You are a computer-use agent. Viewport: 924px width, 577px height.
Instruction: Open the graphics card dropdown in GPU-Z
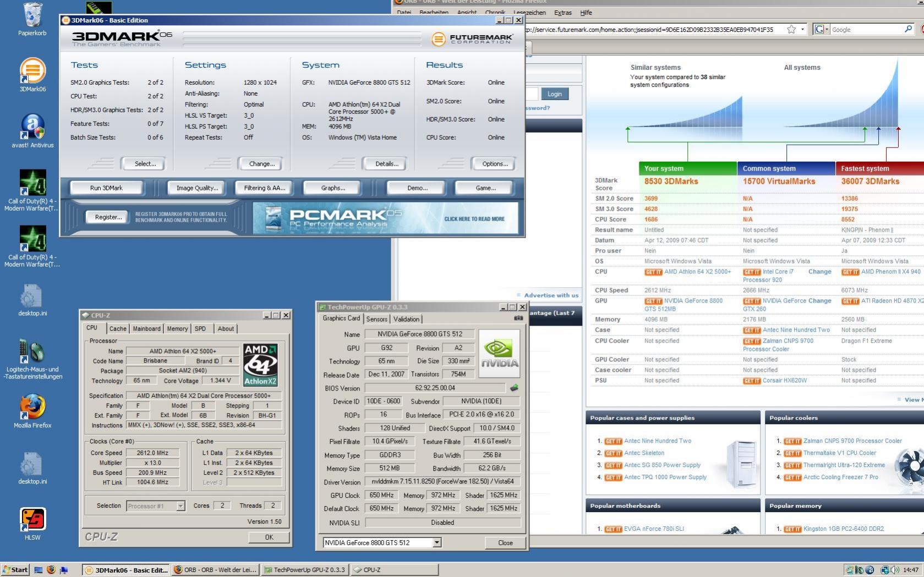tap(437, 542)
